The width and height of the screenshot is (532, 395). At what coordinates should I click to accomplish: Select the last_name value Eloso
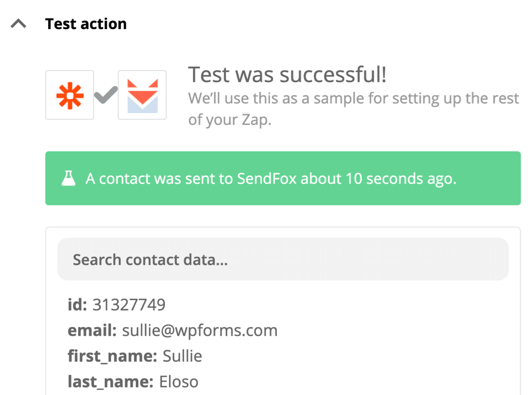178,382
